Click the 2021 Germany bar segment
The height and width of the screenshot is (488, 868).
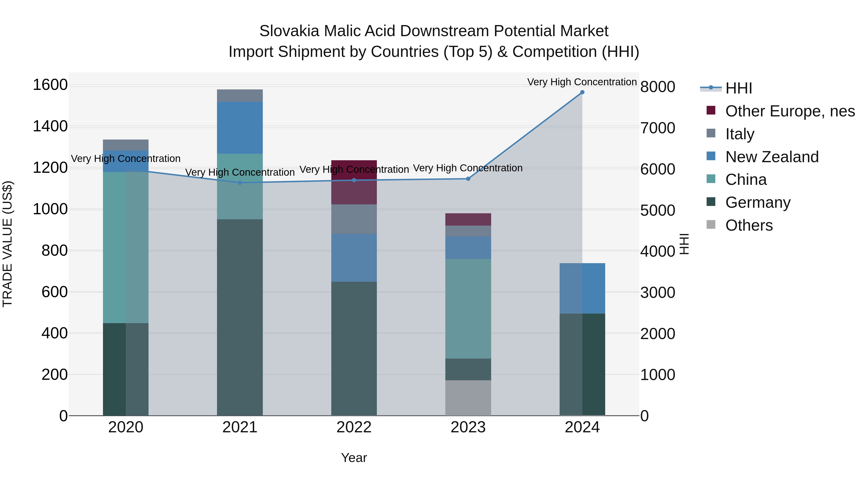tap(240, 317)
